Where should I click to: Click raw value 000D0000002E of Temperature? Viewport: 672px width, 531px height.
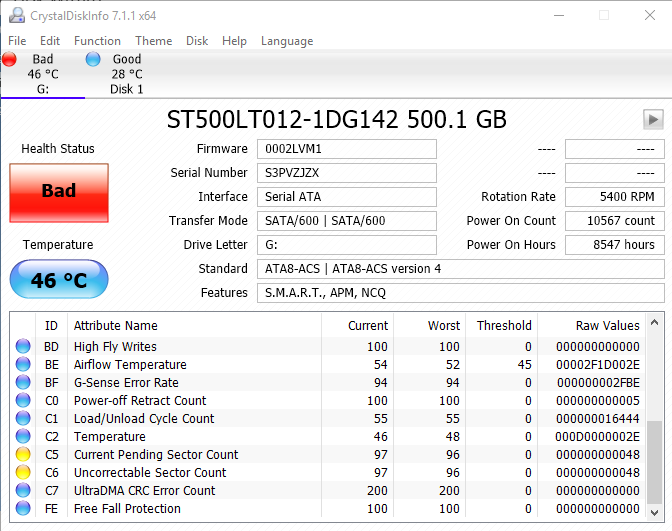click(597, 436)
